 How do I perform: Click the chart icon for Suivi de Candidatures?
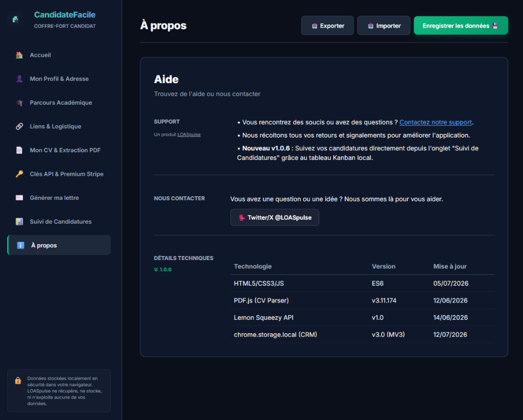pyautogui.click(x=19, y=222)
